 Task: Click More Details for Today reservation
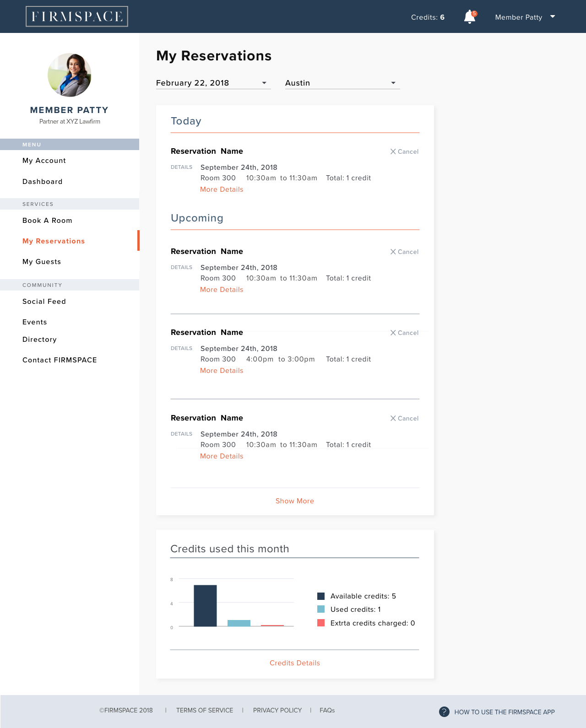pyautogui.click(x=222, y=189)
